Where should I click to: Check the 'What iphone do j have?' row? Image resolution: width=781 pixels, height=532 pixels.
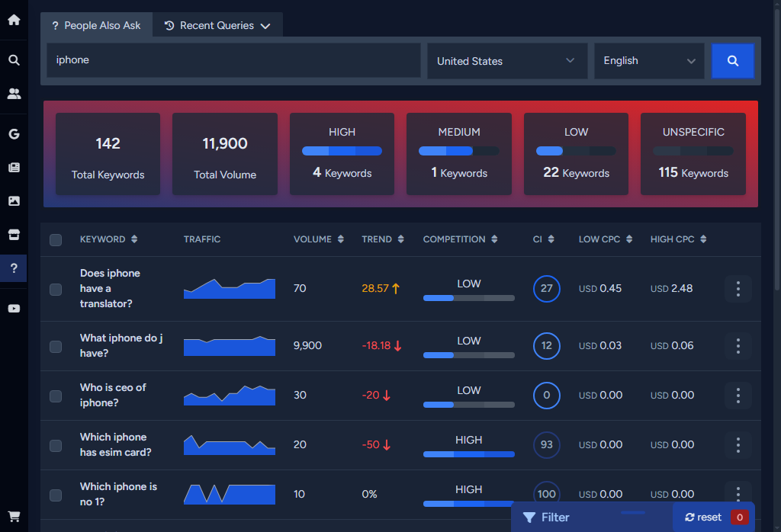point(56,347)
